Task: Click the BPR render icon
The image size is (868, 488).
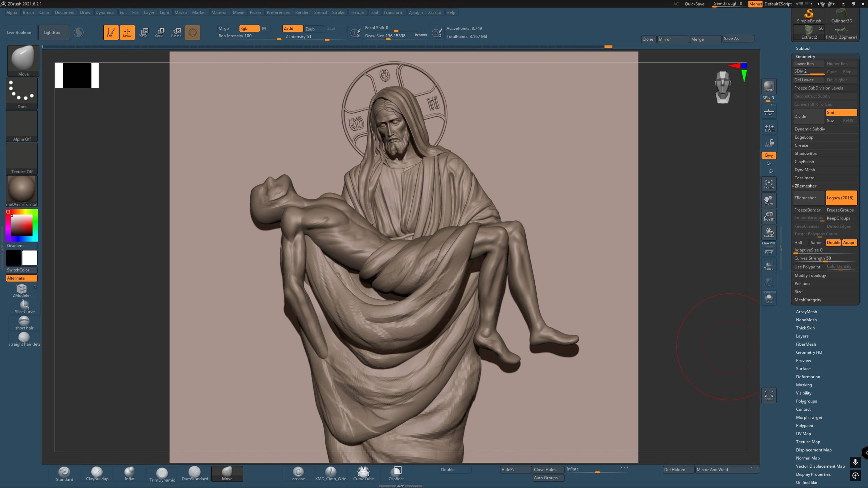Action: pyautogui.click(x=769, y=86)
